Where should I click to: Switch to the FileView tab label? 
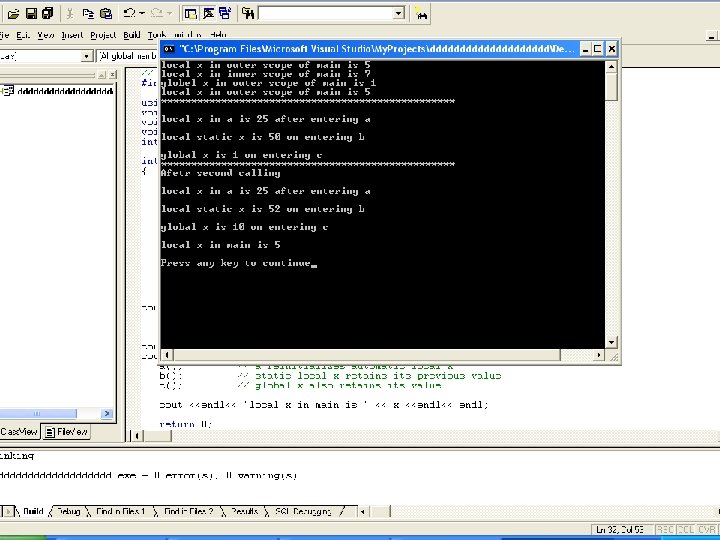pos(72,432)
